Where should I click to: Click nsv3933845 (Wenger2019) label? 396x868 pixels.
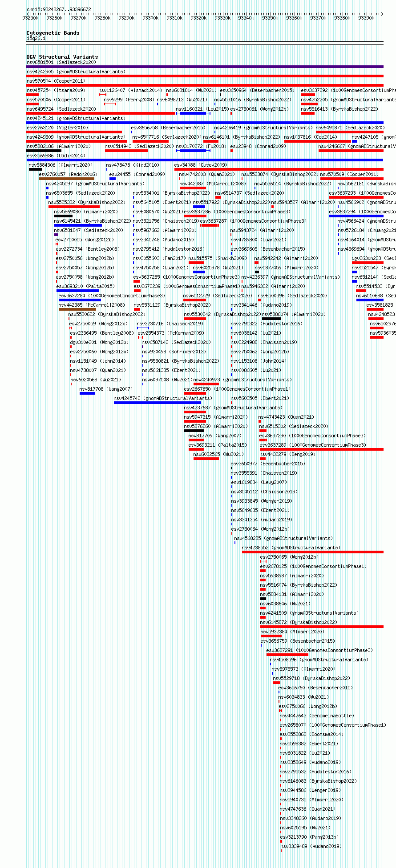click(261, 501)
